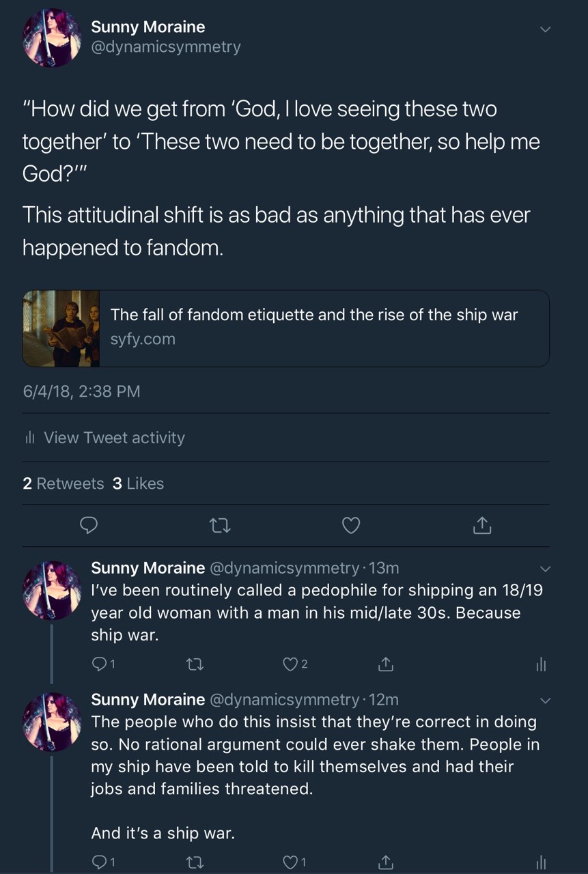588x874 pixels.
Task: Share the main tweet
Action: click(x=481, y=525)
